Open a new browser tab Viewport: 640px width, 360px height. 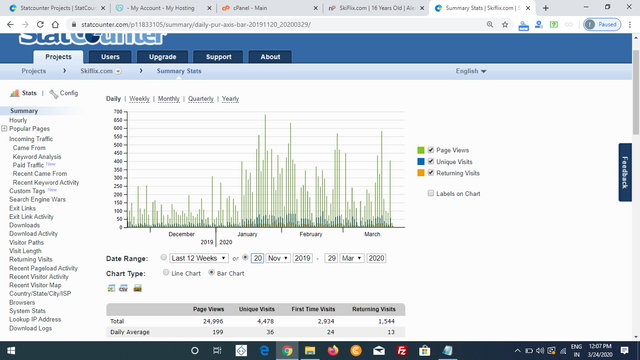point(546,8)
